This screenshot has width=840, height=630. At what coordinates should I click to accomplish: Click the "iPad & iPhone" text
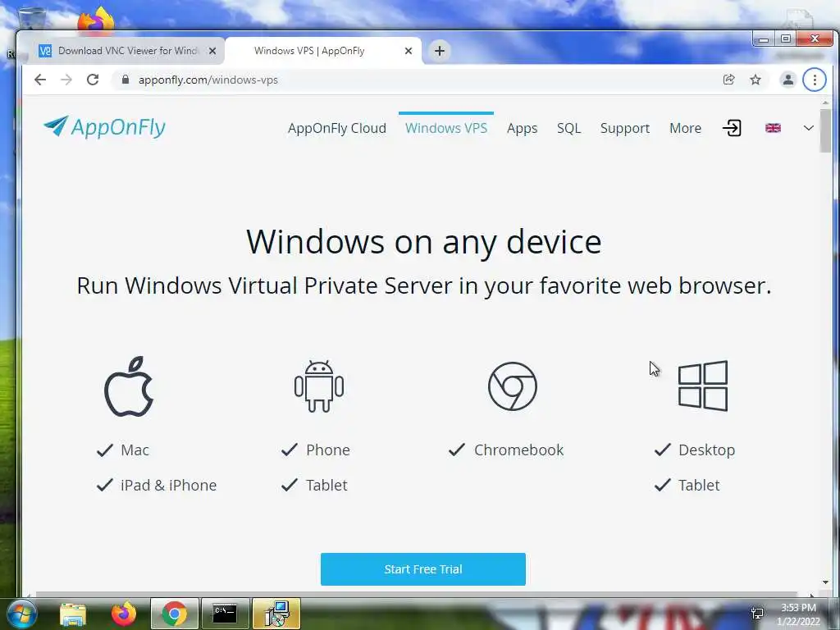169,486
